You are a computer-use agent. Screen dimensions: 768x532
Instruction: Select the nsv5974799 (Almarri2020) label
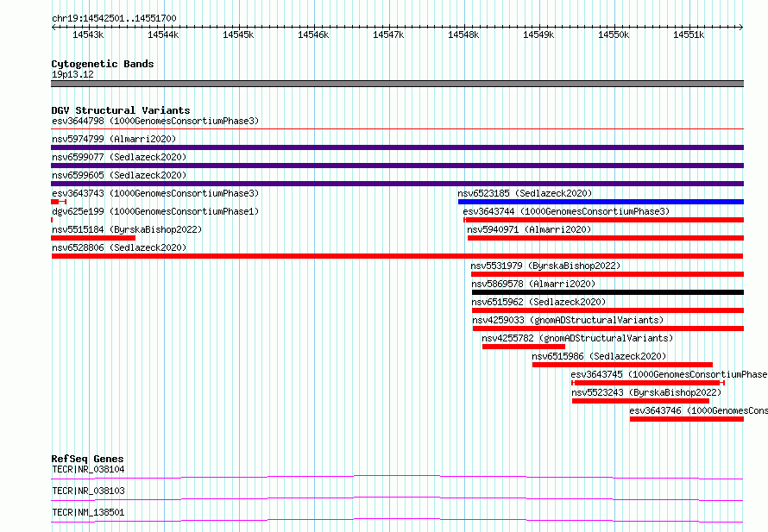pyautogui.click(x=114, y=139)
